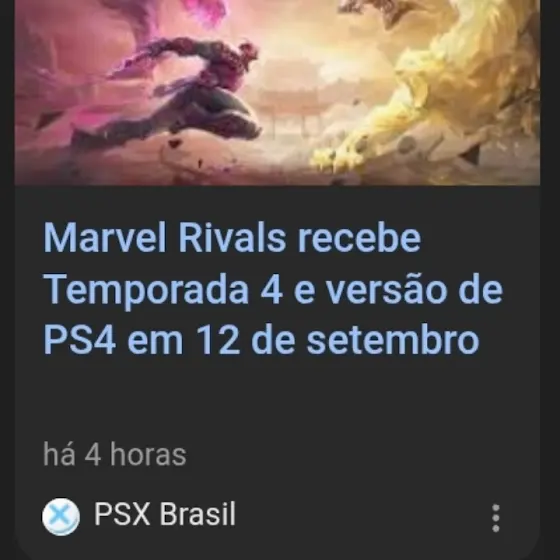560x560 pixels.
Task: Click 'Marvel Rivals recebe' headline line
Action: click(232, 238)
